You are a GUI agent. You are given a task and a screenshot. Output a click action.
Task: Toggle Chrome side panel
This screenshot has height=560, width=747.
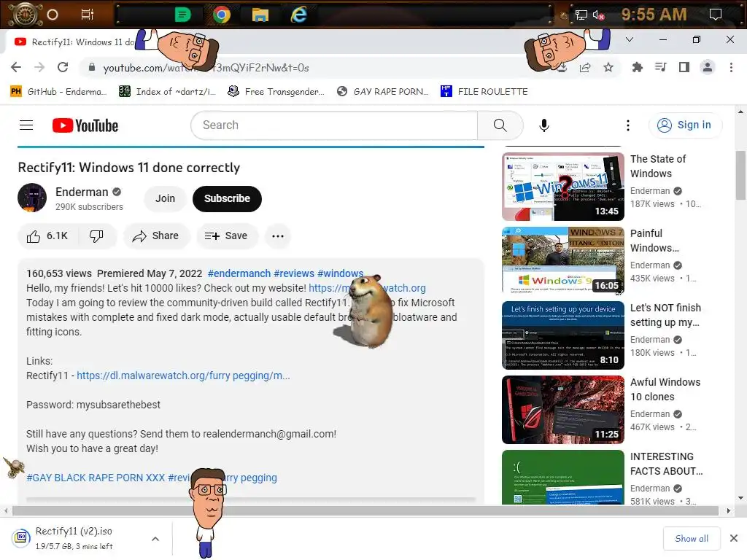(x=684, y=67)
